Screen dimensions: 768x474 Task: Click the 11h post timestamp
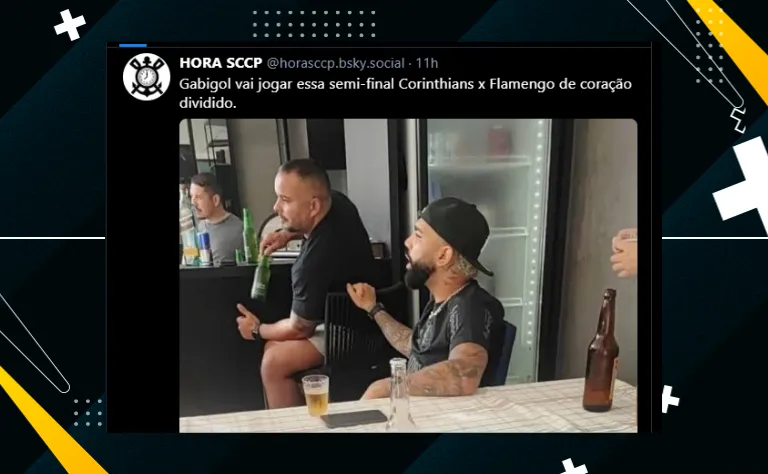coord(427,64)
